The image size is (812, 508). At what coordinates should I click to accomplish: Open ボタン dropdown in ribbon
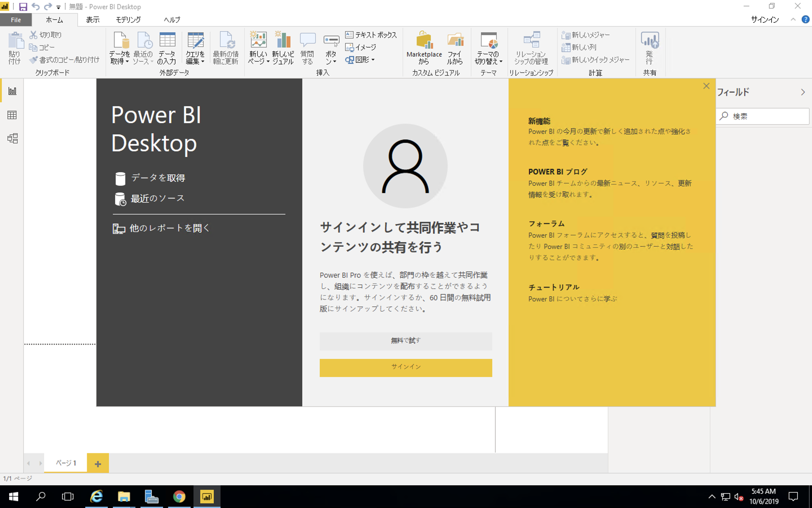point(331,48)
